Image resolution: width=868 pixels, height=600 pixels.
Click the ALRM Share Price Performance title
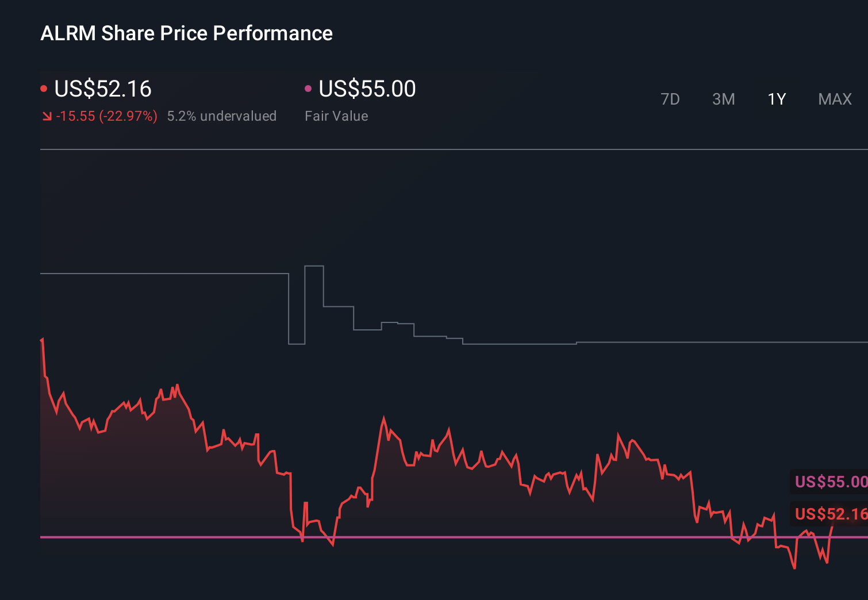[186, 33]
